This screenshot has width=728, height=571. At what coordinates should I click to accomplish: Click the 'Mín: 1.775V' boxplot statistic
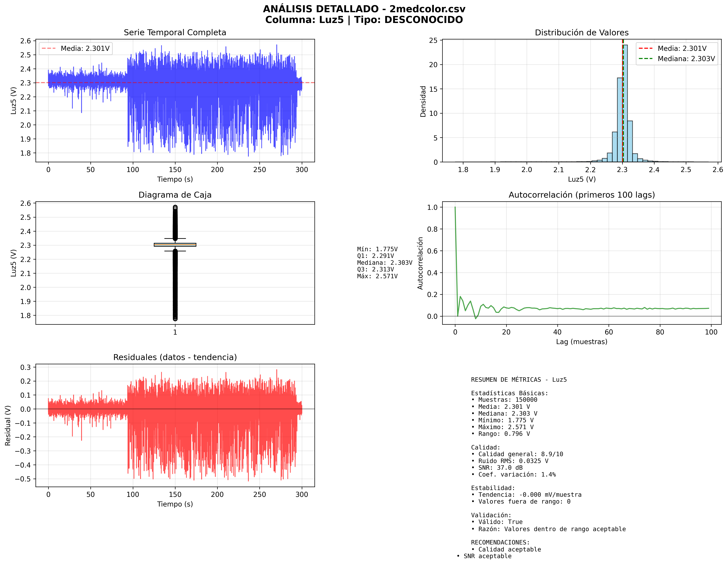click(377, 249)
